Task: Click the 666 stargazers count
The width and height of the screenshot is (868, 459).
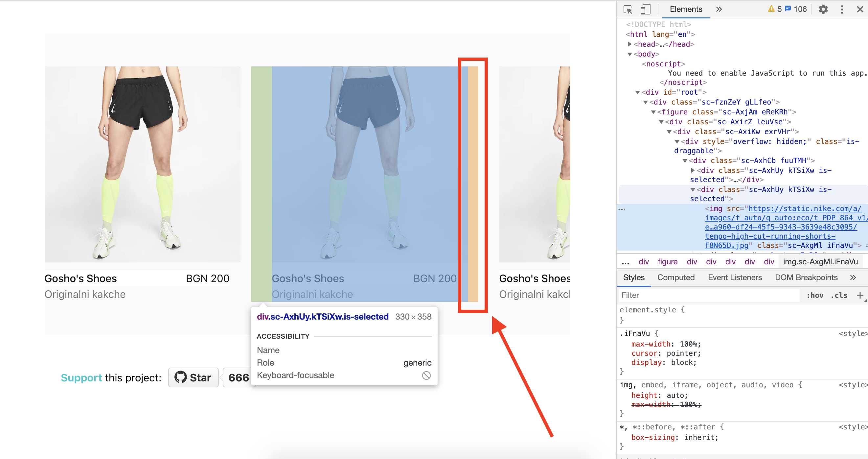Action: 238,377
